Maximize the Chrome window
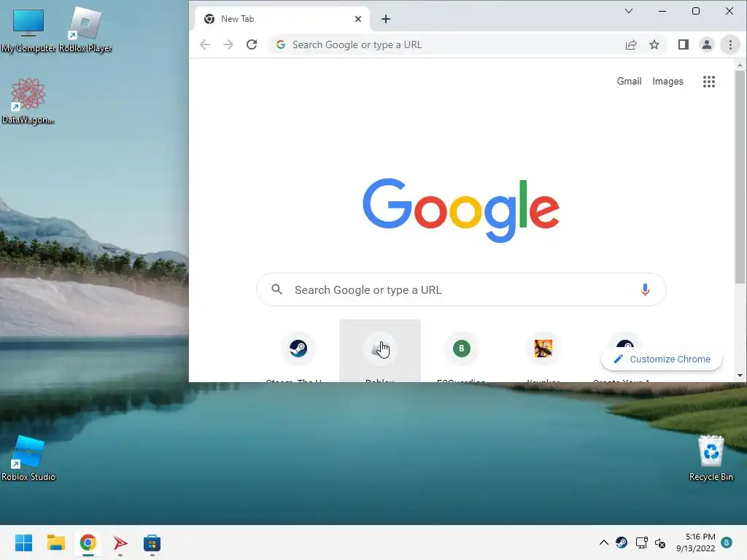Viewport: 747px width, 560px height. click(x=695, y=11)
